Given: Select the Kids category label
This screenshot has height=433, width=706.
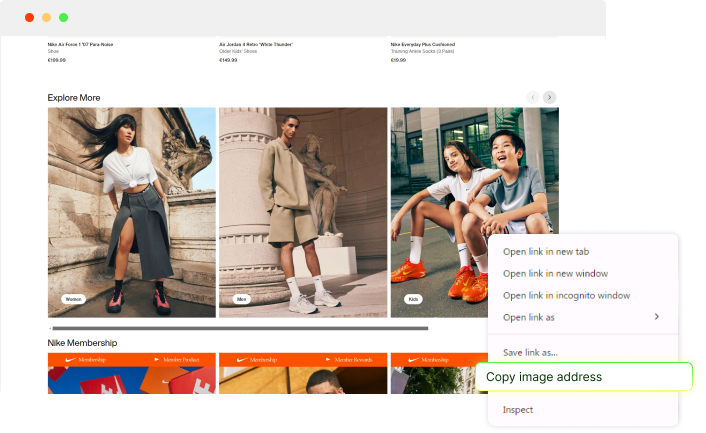Looking at the screenshot, I should 413,299.
